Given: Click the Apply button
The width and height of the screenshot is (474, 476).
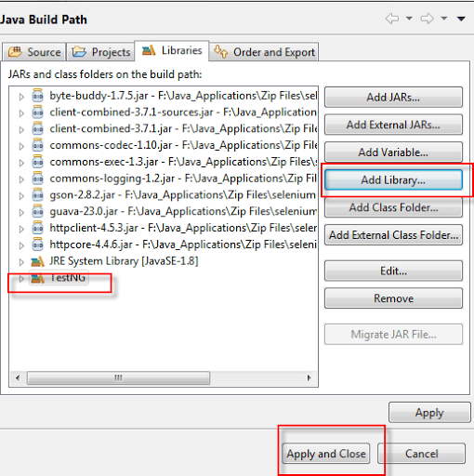Looking at the screenshot, I should (429, 413).
